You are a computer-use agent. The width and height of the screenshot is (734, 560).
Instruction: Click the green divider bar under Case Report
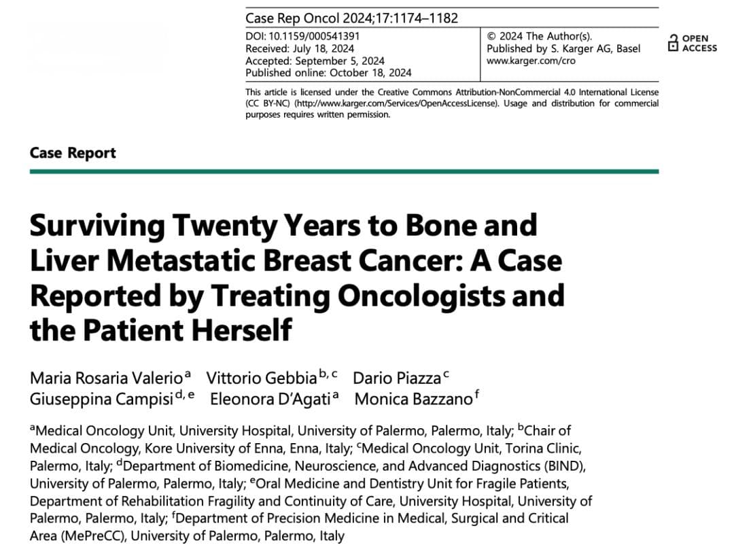click(x=344, y=171)
